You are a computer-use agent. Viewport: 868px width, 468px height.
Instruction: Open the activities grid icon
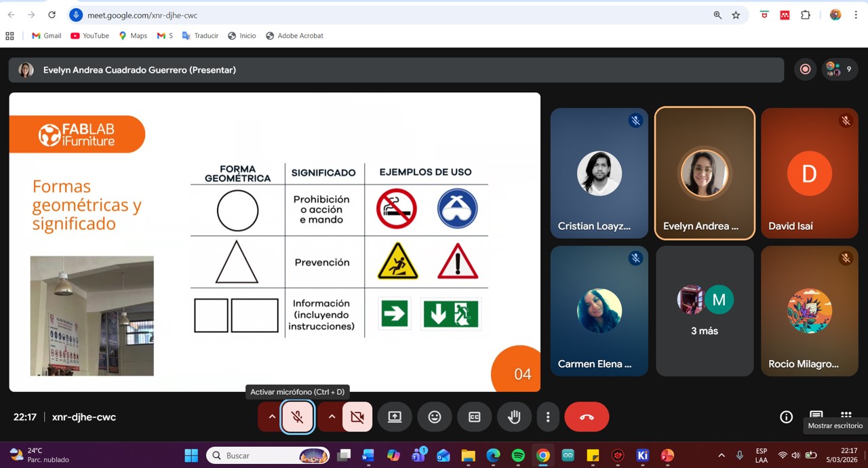tap(846, 415)
